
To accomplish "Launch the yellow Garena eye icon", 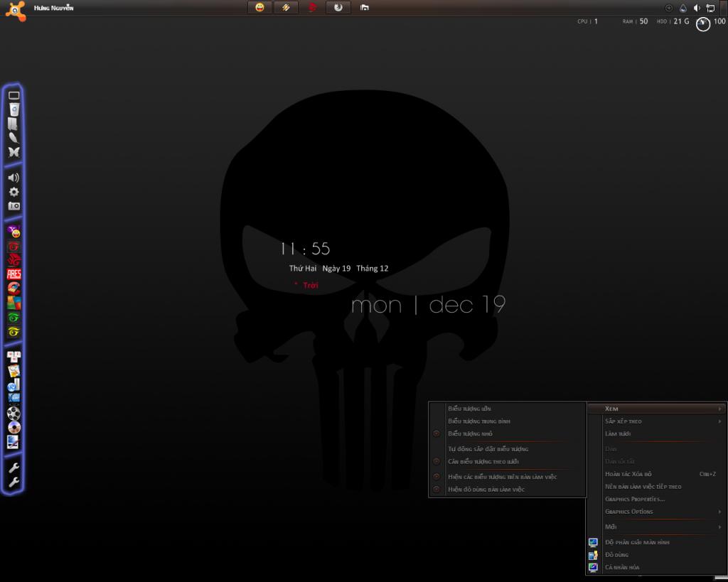I will coord(14,331).
